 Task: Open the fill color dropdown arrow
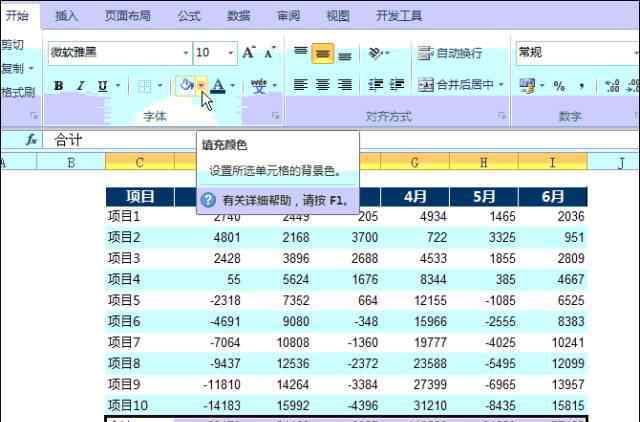point(202,86)
